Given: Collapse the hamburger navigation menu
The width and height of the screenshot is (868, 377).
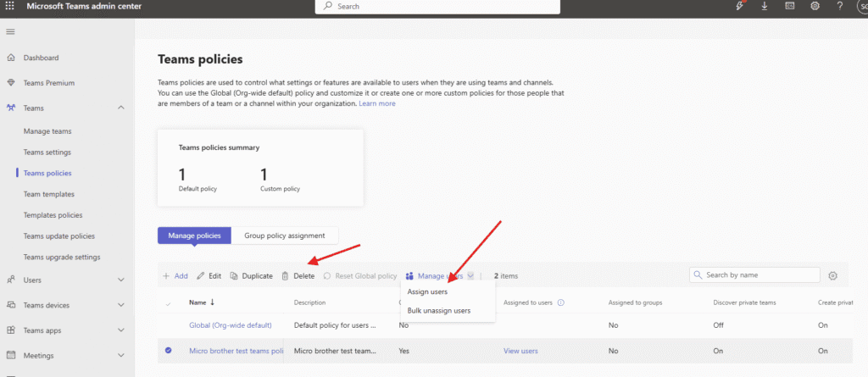Looking at the screenshot, I should tap(10, 31).
